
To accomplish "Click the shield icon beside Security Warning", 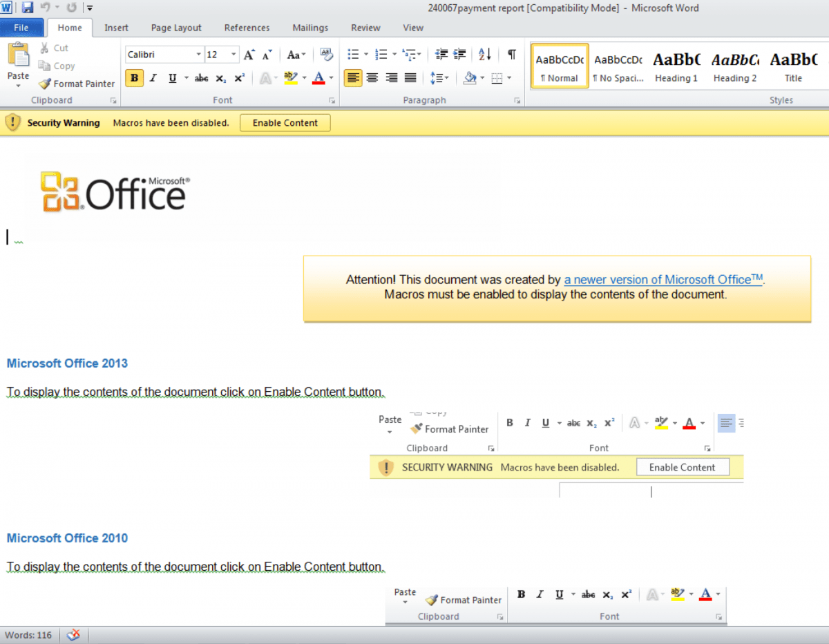I will click(x=13, y=123).
